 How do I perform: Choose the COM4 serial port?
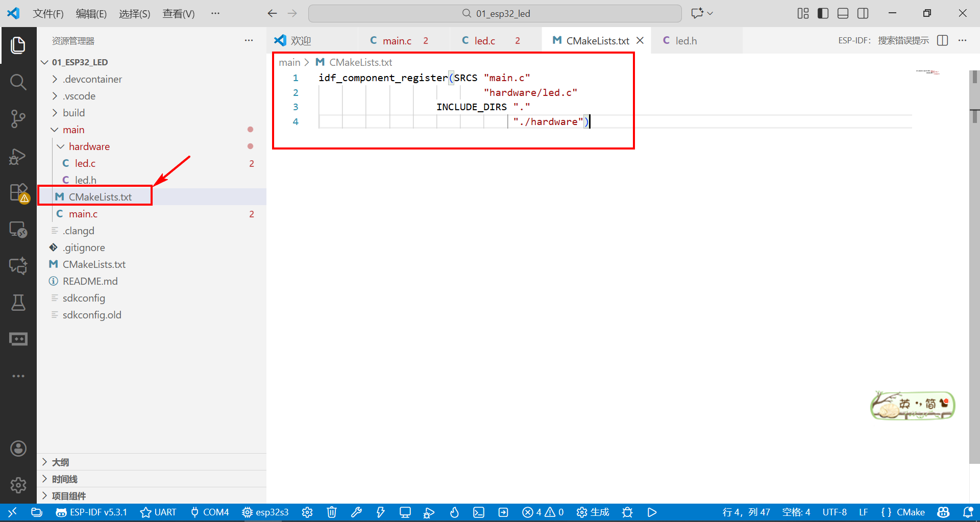[x=210, y=512]
